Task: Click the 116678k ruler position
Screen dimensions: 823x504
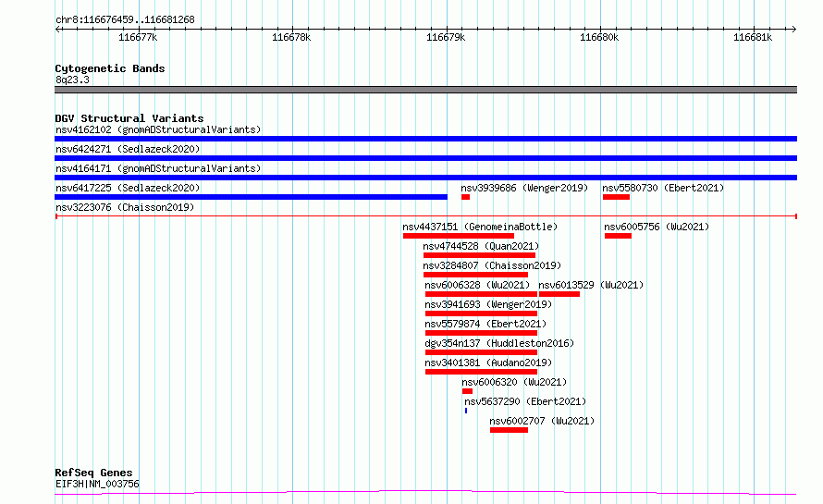Action: pos(291,37)
